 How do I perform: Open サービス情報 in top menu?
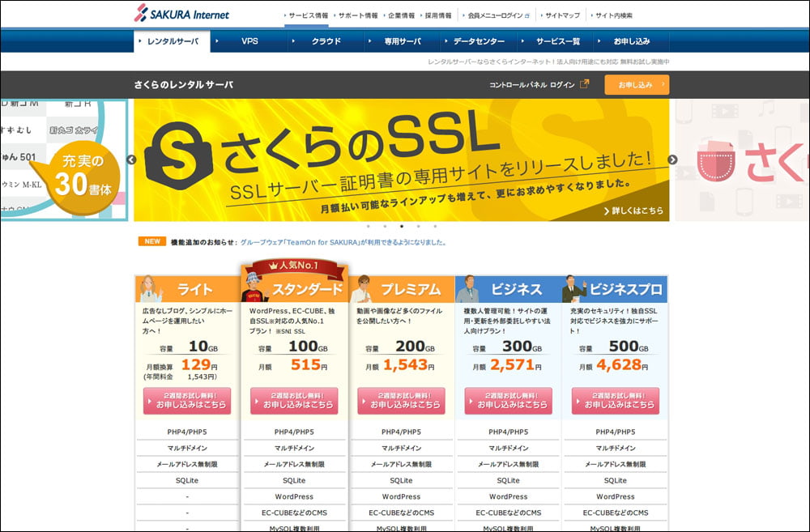(x=308, y=15)
